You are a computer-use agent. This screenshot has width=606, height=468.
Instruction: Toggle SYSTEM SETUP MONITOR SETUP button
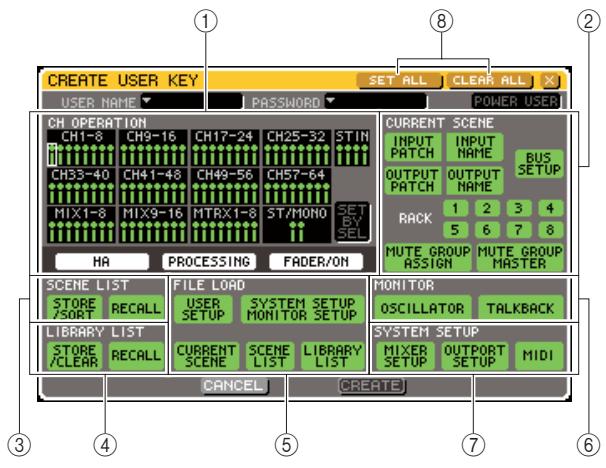click(303, 309)
